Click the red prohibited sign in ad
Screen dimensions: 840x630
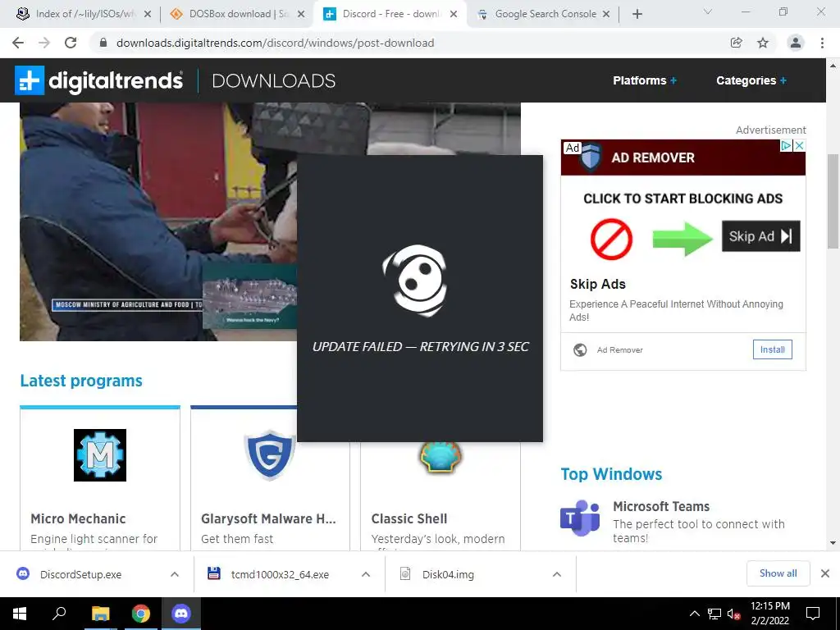[x=611, y=239]
